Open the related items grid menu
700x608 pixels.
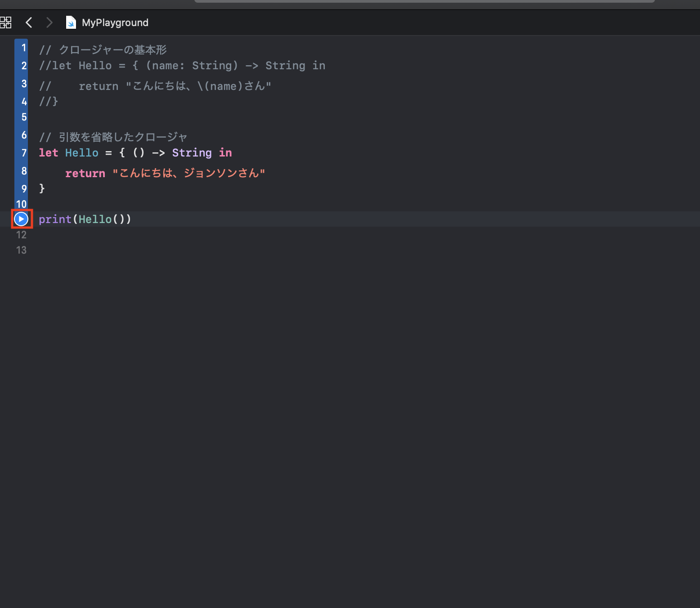[5, 22]
